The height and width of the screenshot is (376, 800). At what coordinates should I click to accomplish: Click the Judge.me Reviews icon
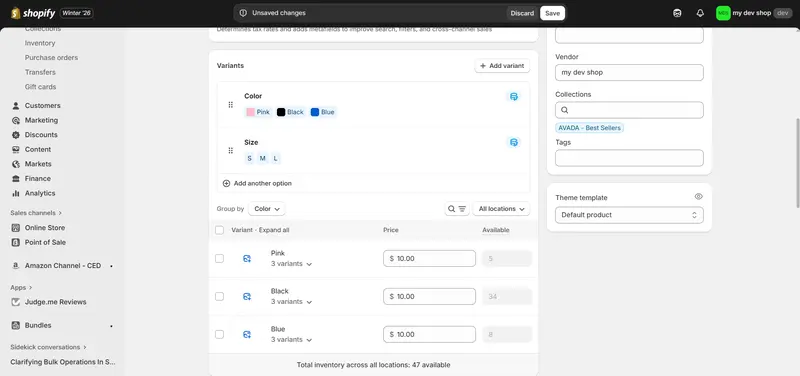point(15,302)
